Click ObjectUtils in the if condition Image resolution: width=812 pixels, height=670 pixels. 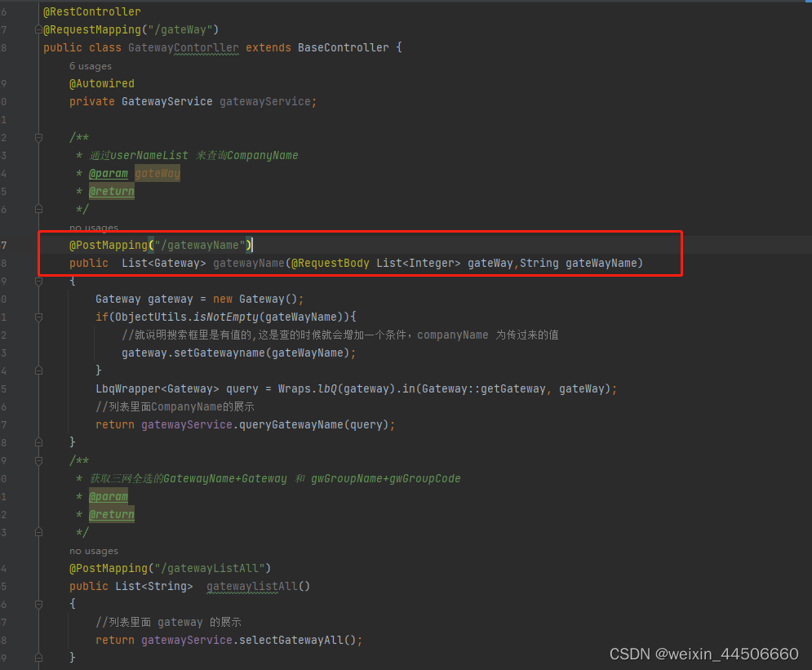click(x=151, y=317)
